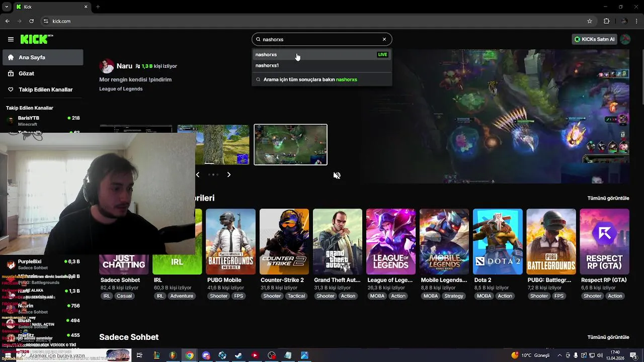Click Casual tag under Sadece Sohbet
644x362 pixels.
124,296
